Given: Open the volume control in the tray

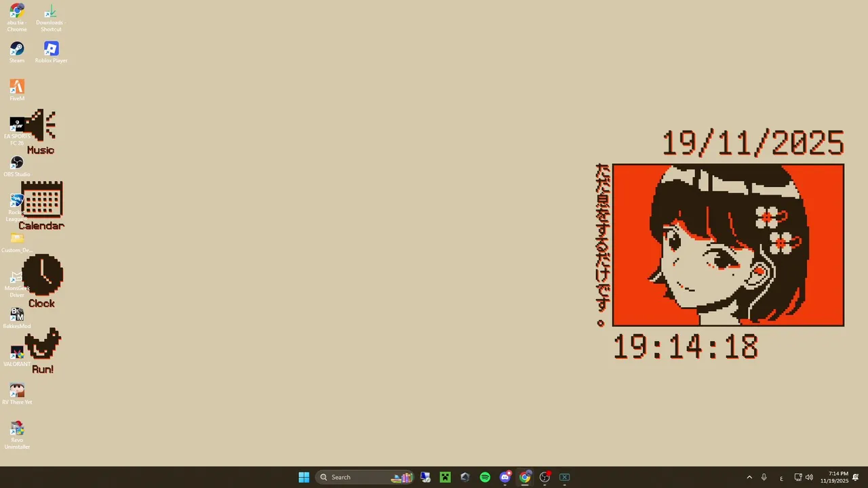Looking at the screenshot, I should pyautogui.click(x=809, y=477).
